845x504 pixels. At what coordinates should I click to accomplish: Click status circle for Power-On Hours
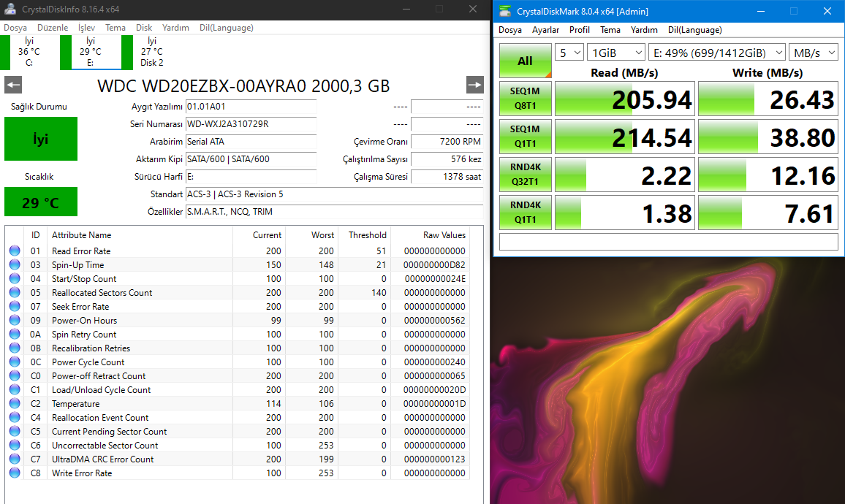click(x=15, y=320)
